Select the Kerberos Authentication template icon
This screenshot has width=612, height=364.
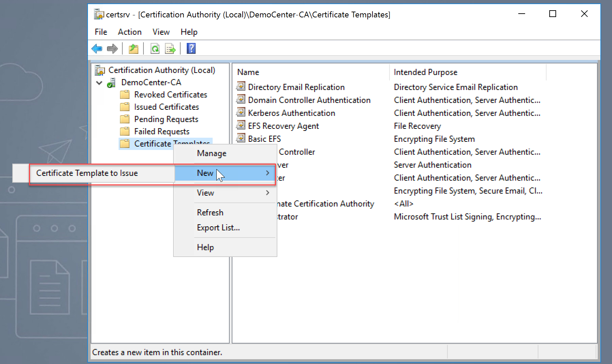click(x=241, y=113)
